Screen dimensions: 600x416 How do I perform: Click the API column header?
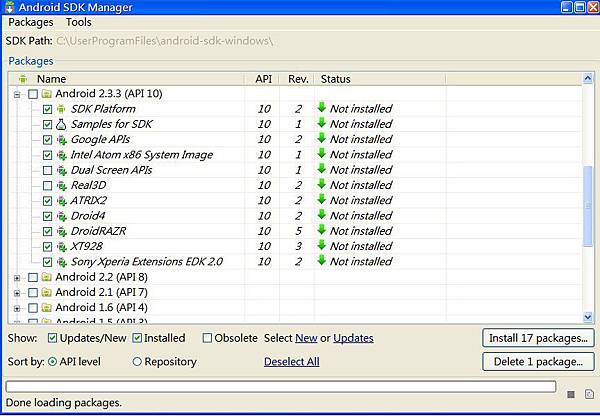(x=262, y=79)
